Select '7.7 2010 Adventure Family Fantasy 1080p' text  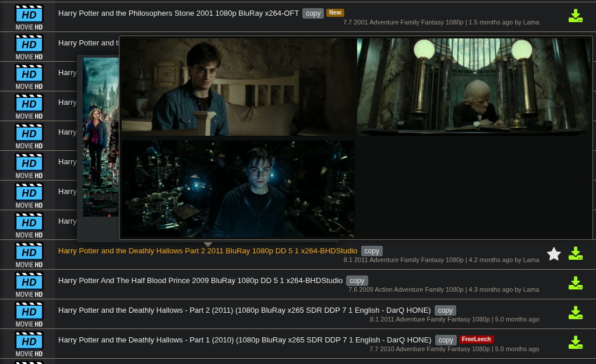tap(429, 349)
